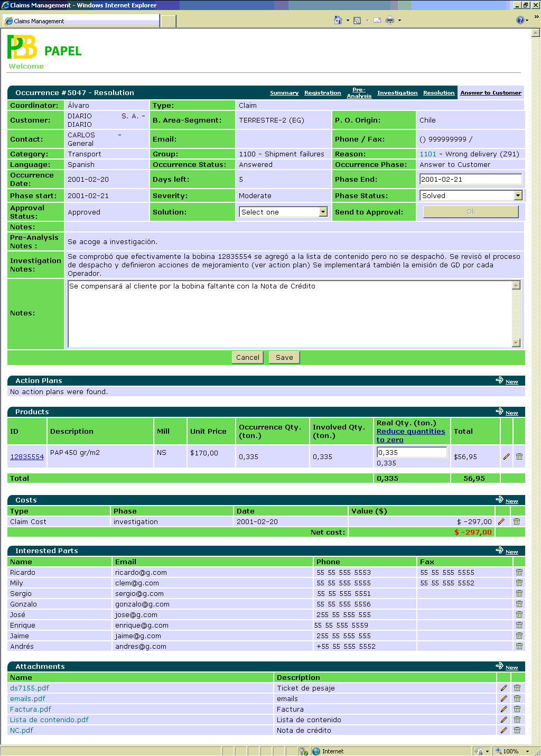This screenshot has height=756, width=541.
Task: Open the Answer to Customer tab
Action: 491,93
